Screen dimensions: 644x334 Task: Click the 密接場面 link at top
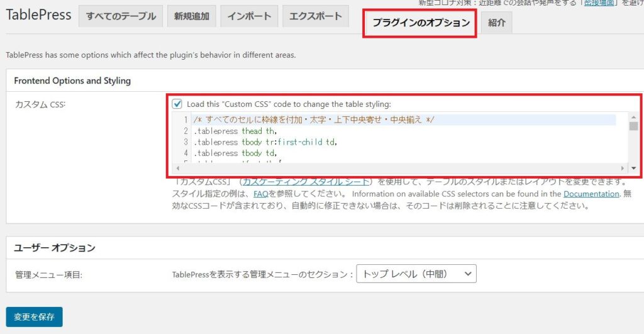599,3
